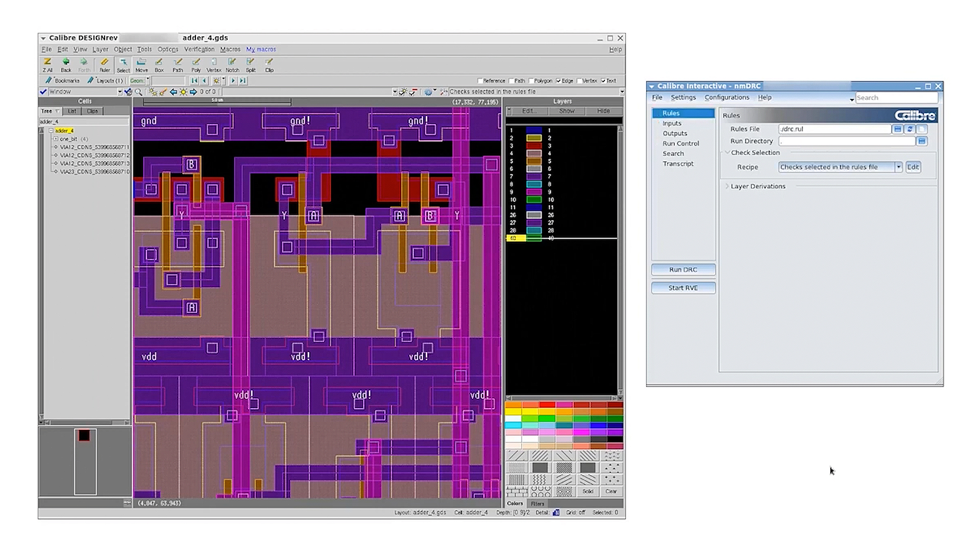
Task: Click the Start RVE button
Action: coord(683,288)
